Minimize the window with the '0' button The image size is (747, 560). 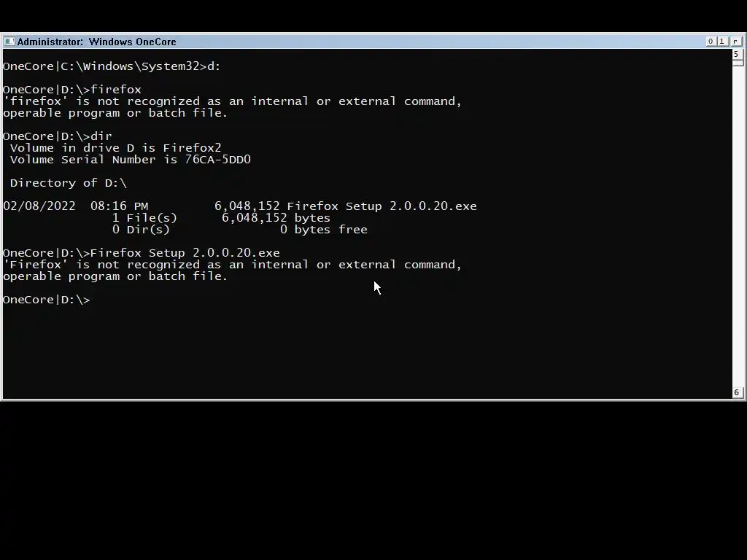coord(711,42)
